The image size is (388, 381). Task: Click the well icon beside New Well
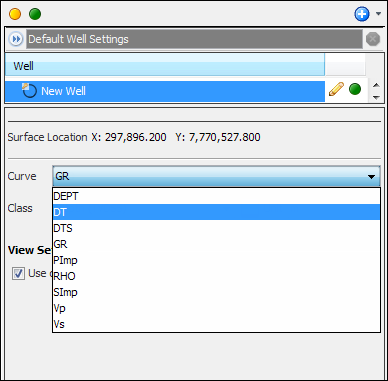29,91
